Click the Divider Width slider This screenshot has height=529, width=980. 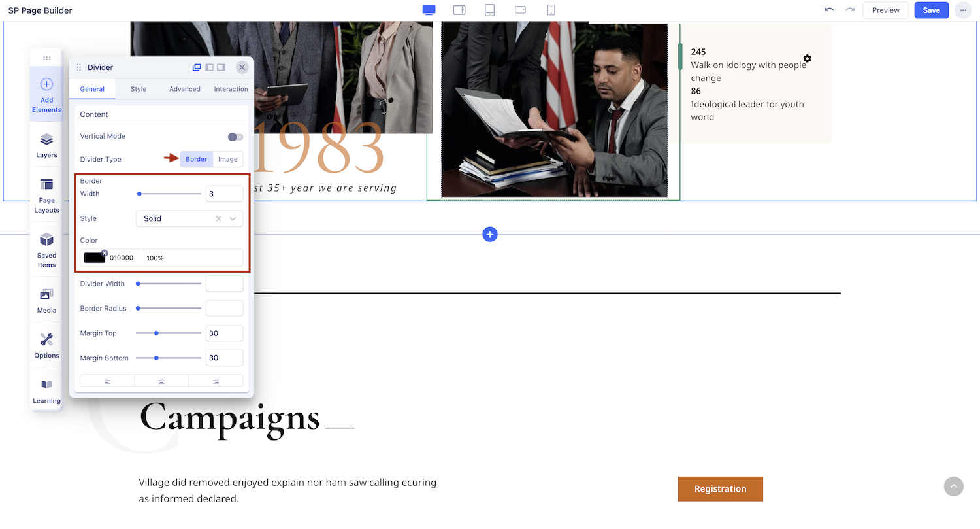[x=169, y=284]
